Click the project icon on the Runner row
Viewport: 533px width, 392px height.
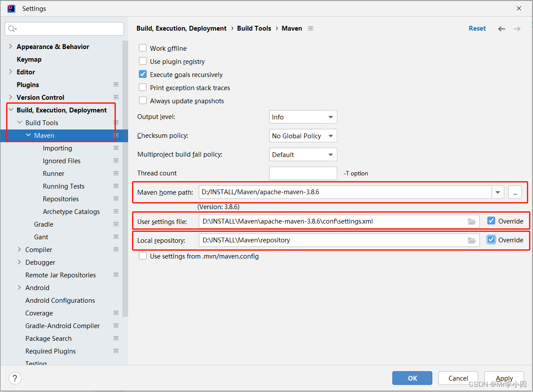click(x=116, y=173)
